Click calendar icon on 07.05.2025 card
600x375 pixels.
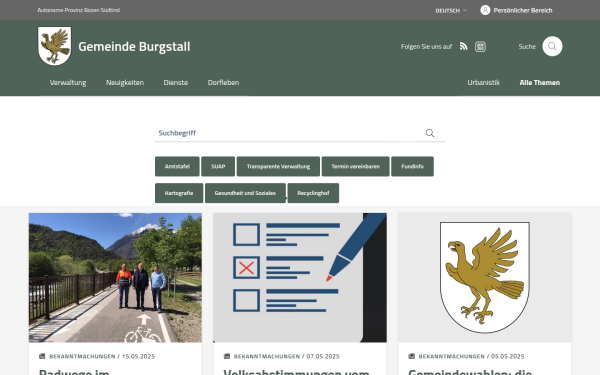point(227,356)
